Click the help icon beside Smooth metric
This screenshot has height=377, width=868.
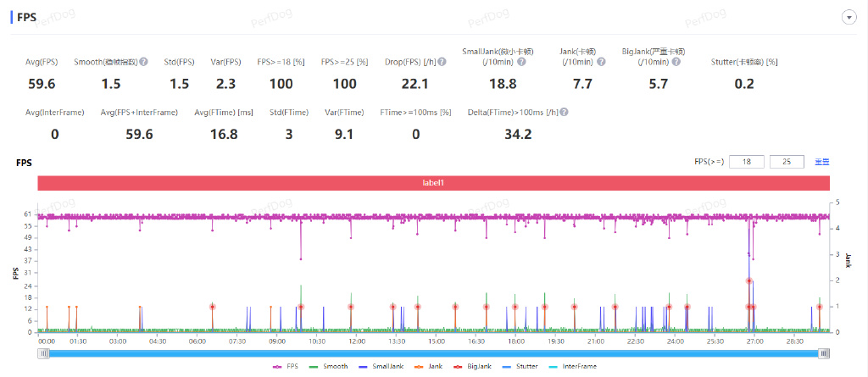[143, 62]
